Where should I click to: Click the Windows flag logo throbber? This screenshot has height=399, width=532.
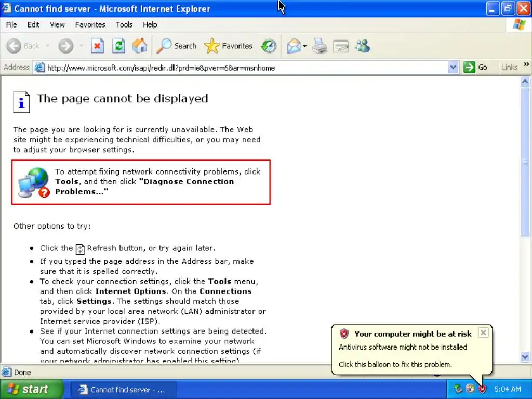pyautogui.click(x=519, y=24)
